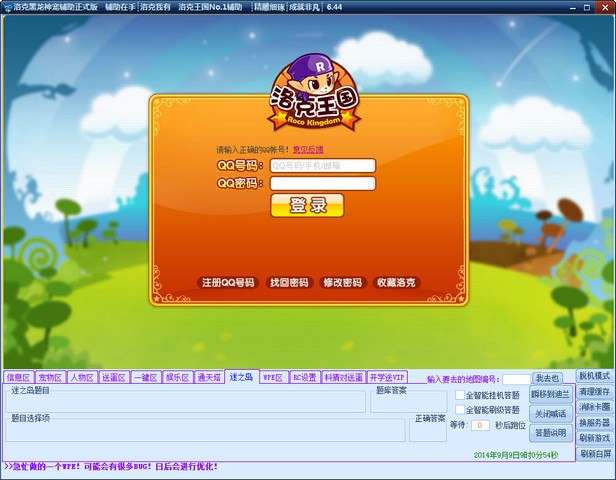Viewport: 616px width, 480px height.
Task: Focus the QQ号码 input field
Action: [323, 166]
